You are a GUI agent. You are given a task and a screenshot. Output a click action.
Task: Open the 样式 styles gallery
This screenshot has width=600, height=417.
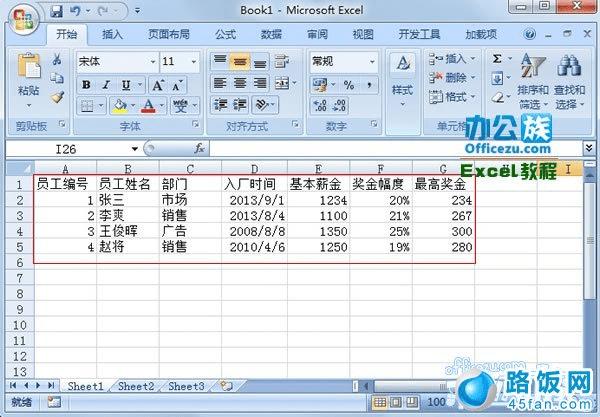coord(403,80)
